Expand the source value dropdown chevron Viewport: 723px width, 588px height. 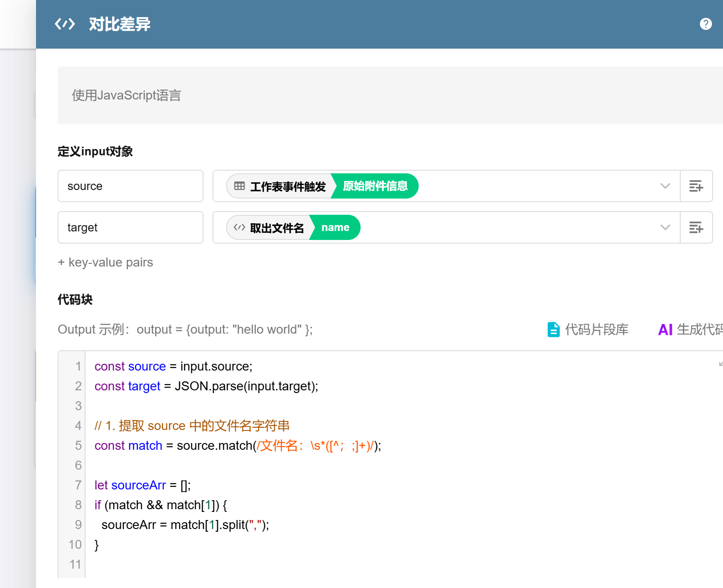665,186
